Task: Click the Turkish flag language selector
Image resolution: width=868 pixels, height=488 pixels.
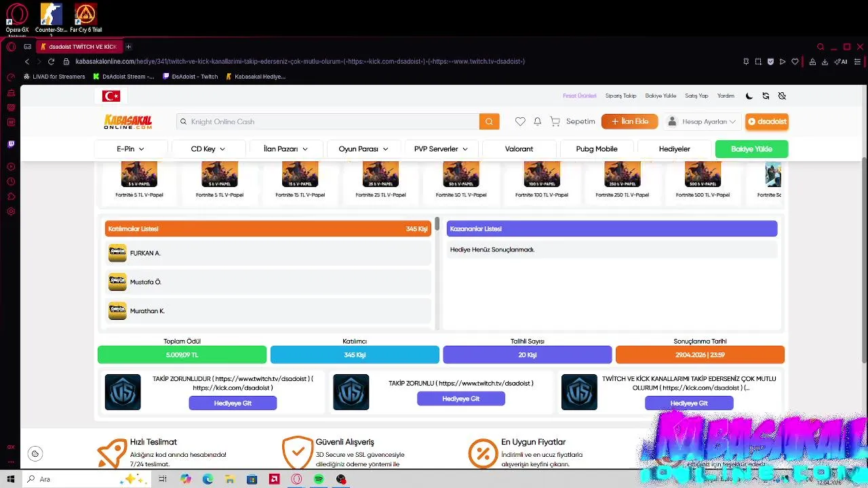Action: [x=111, y=96]
